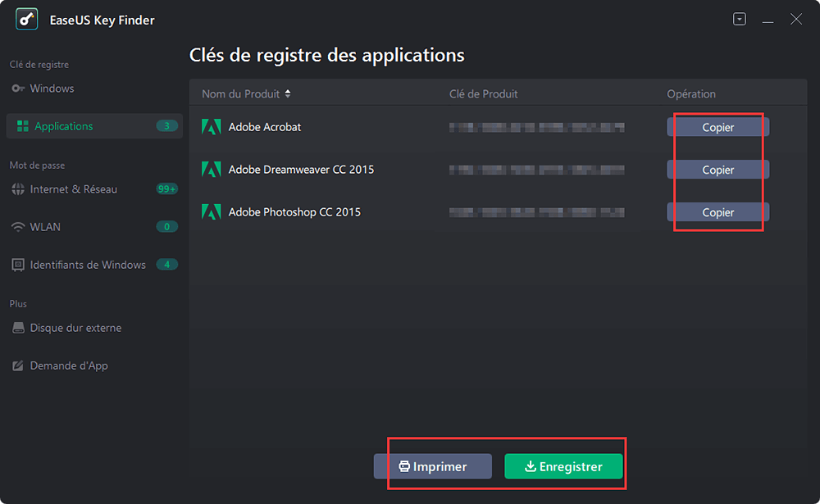Click the blurred key of Photoshop CC 2015
The height and width of the screenshot is (504, 820).
tap(536, 212)
